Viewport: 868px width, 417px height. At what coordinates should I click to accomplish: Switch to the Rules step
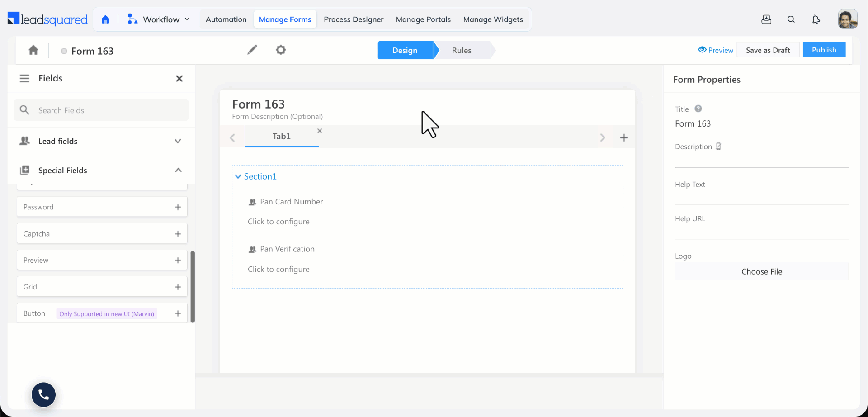(462, 50)
